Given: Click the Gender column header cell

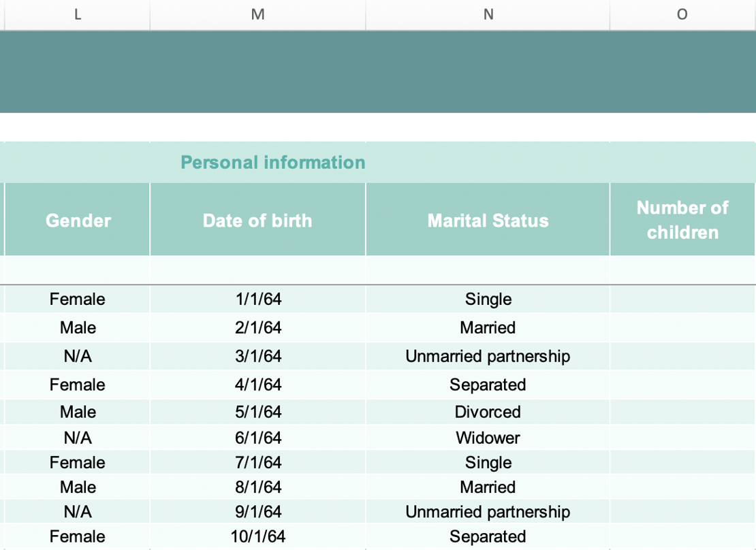Looking at the screenshot, I should click(x=76, y=219).
